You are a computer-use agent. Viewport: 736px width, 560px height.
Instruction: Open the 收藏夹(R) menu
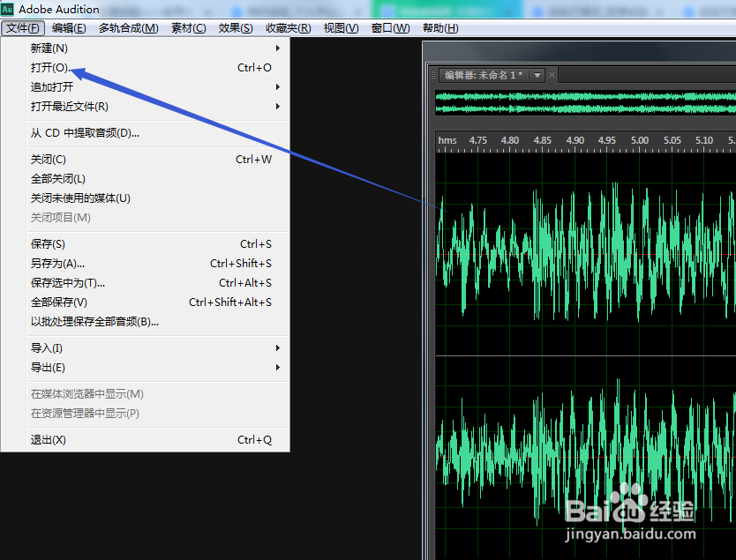(x=286, y=27)
